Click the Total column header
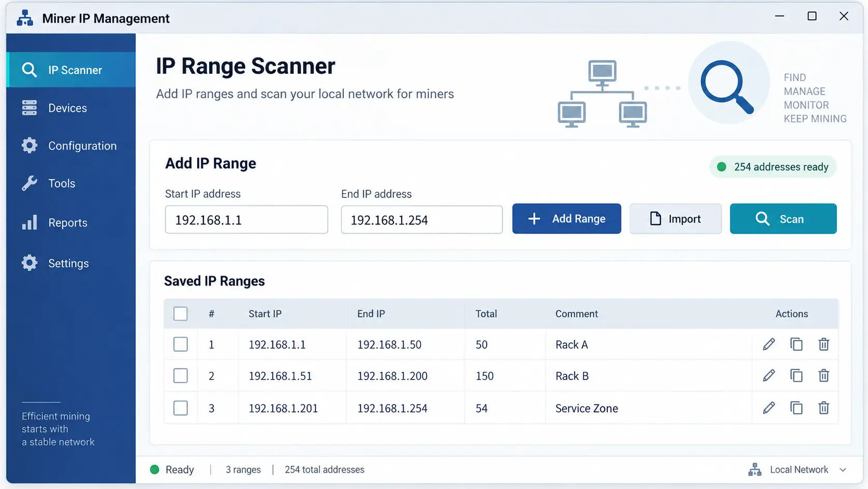 click(x=486, y=314)
